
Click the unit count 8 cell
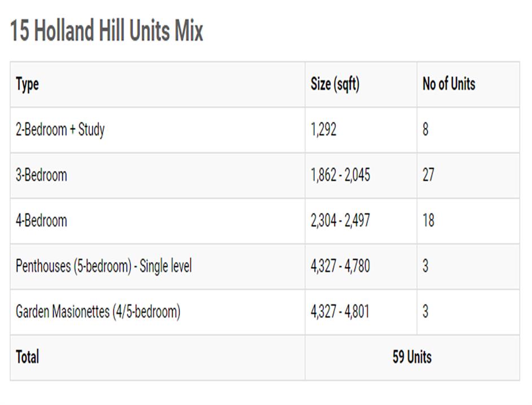(x=425, y=130)
